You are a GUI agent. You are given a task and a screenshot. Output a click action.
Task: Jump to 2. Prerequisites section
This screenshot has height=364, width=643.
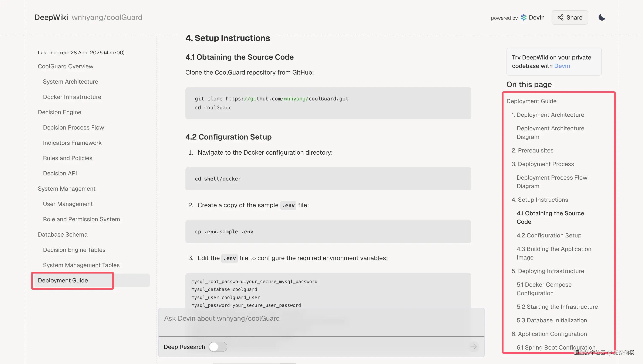532,151
